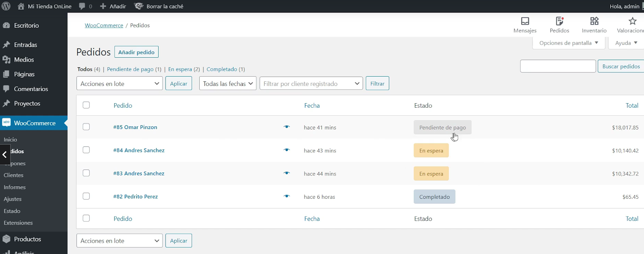
Task: Open Filtrar por cliente registrado dropdown
Action: click(311, 83)
